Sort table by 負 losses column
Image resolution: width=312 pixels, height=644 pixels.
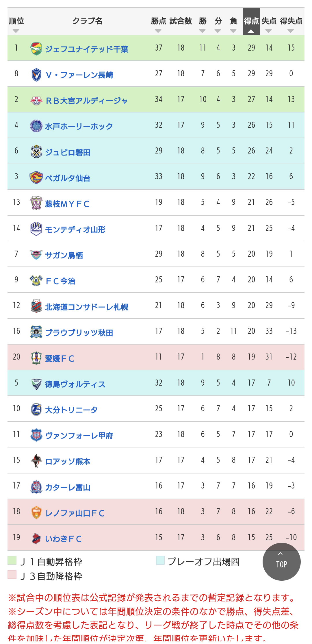point(233,21)
